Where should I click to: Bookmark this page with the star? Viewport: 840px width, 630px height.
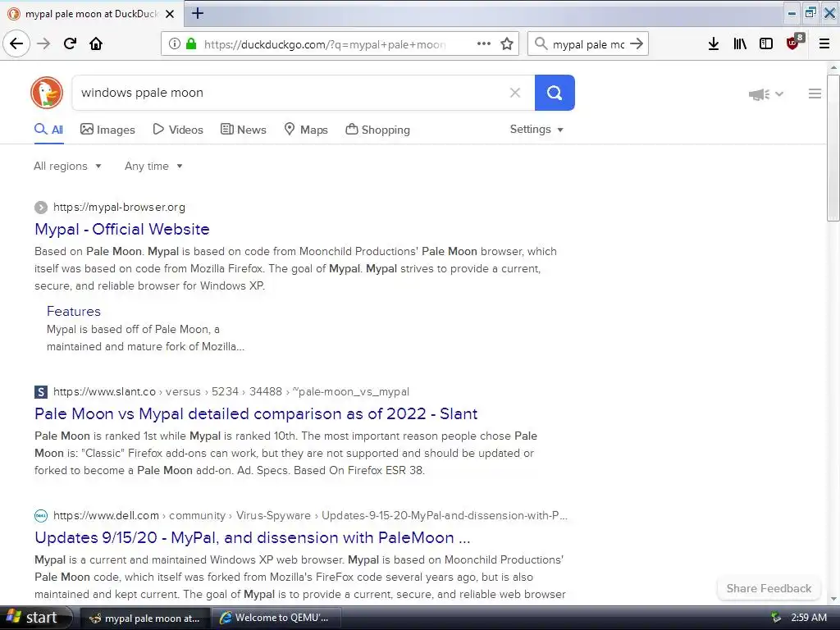tap(507, 44)
